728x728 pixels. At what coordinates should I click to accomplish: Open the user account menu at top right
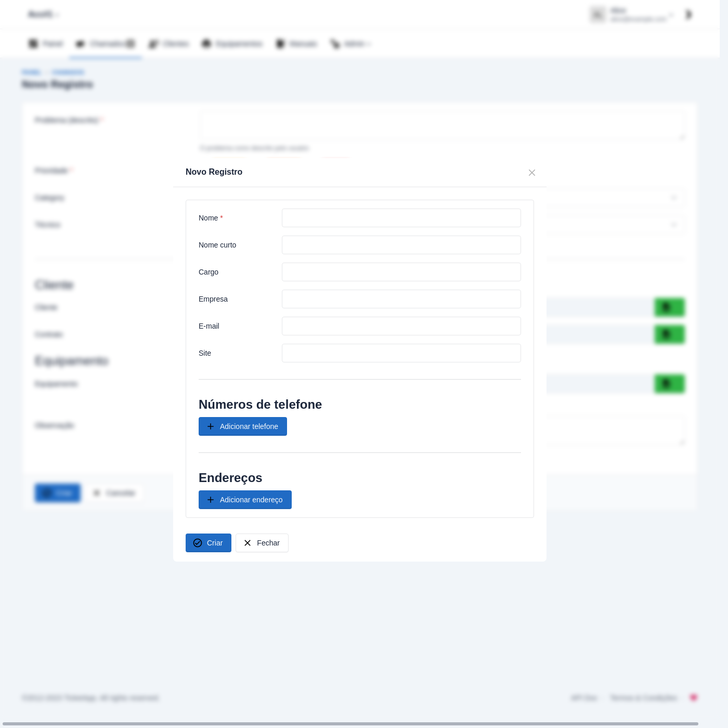(631, 15)
